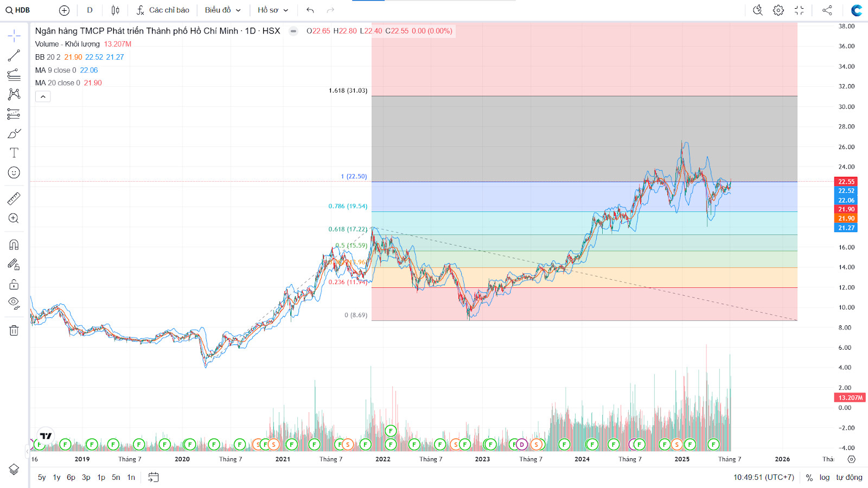Toggle hide all drawings eye icon
The width and height of the screenshot is (868, 488).
[x=14, y=303]
